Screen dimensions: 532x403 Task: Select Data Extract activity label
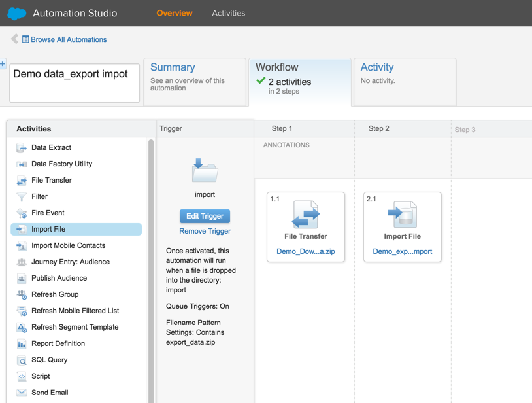pos(51,147)
